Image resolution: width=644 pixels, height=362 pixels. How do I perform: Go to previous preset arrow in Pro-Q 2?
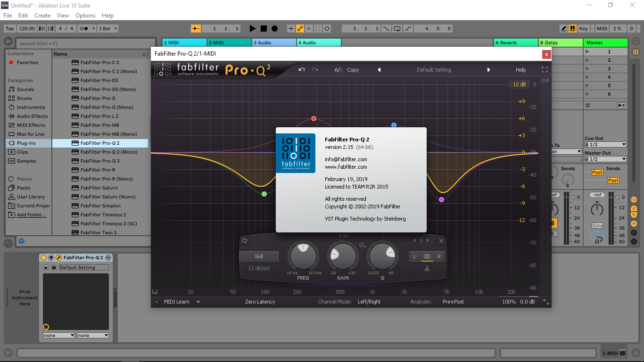pyautogui.click(x=379, y=70)
